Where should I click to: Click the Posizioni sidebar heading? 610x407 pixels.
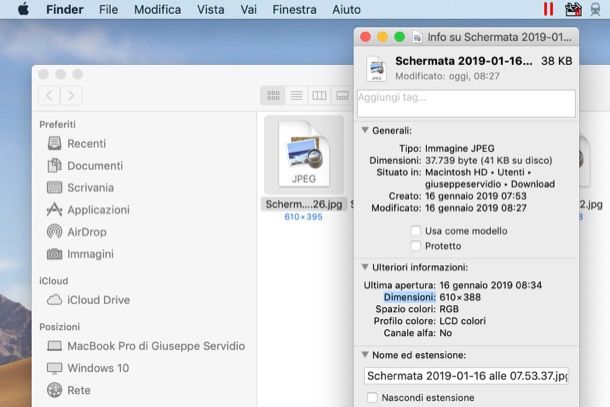(x=59, y=327)
